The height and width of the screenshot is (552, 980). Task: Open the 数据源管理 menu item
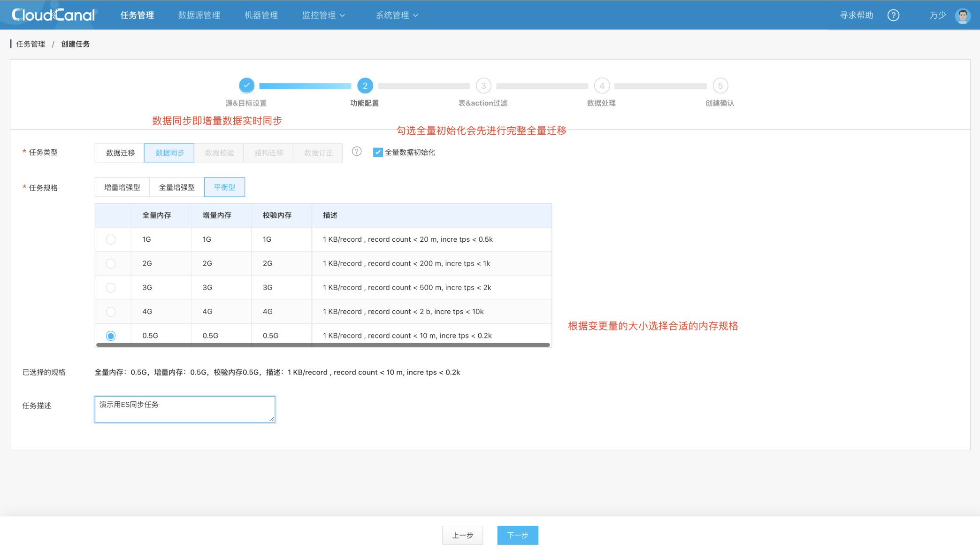(199, 15)
